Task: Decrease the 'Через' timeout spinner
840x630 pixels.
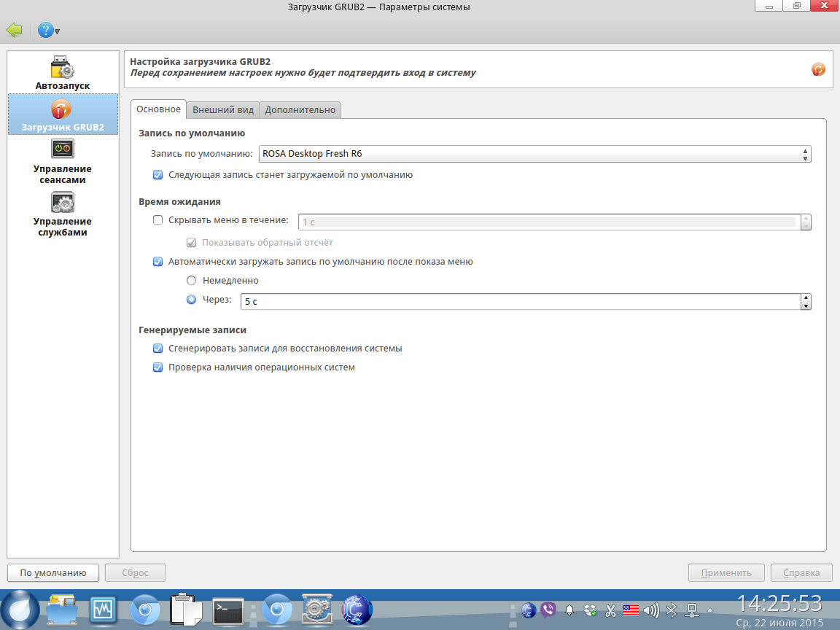Action: 806,306
